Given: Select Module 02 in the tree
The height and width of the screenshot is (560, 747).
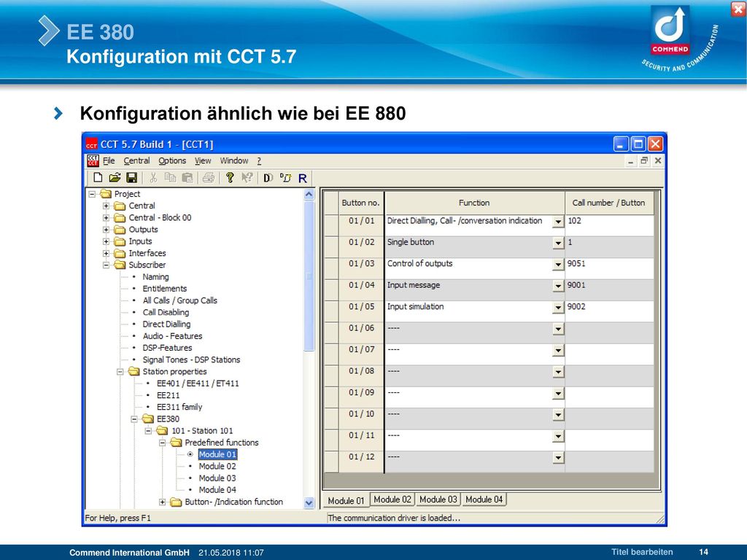Looking at the screenshot, I should click(217, 466).
